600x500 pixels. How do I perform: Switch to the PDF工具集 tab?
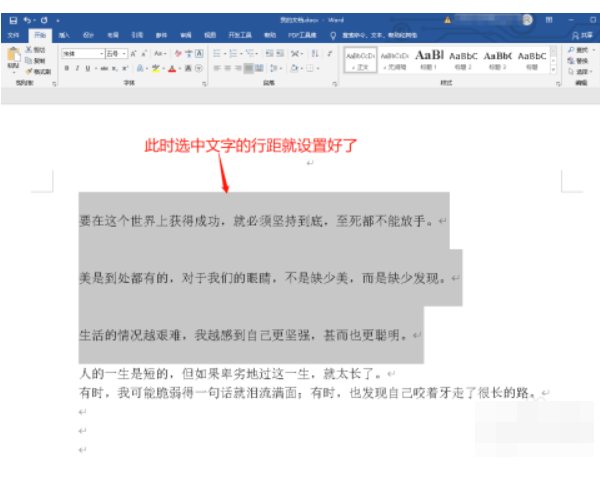point(302,35)
